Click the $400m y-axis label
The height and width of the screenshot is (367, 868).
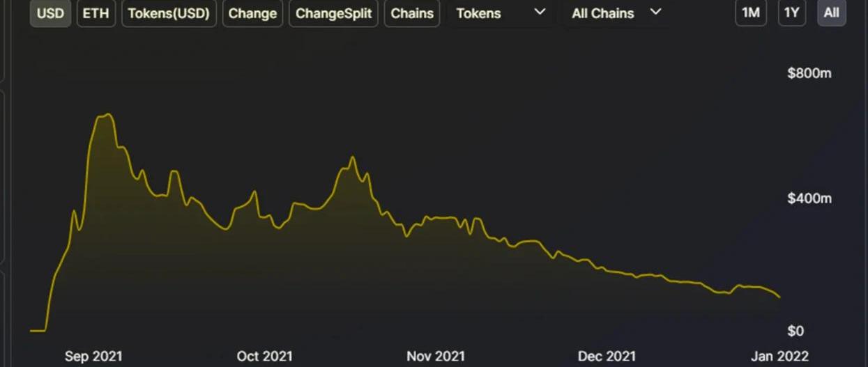(x=809, y=198)
